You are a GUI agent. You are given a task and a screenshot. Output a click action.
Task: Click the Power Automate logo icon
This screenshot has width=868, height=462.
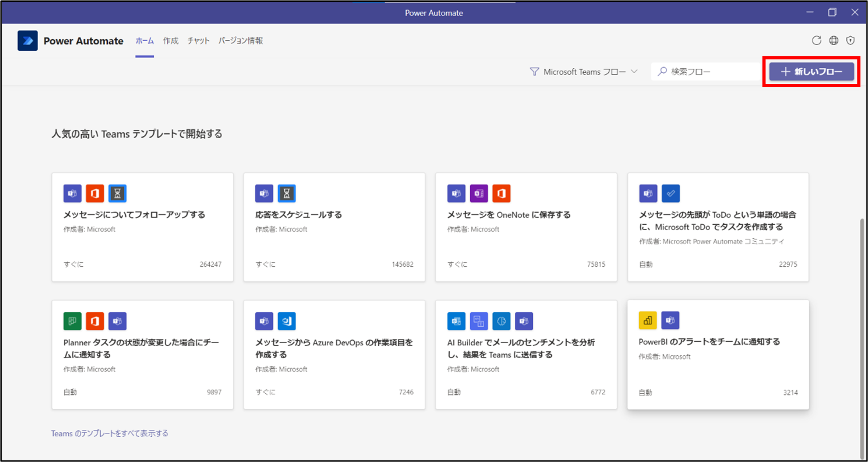click(27, 41)
